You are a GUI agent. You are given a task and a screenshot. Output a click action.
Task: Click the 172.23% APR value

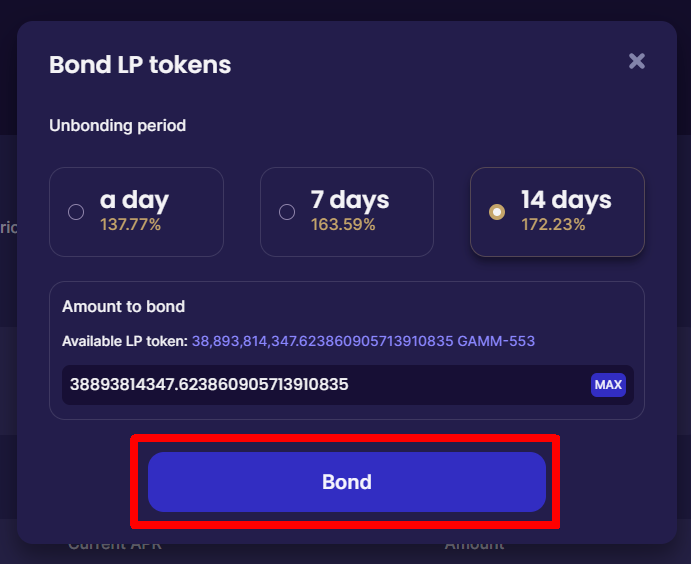[x=554, y=225]
